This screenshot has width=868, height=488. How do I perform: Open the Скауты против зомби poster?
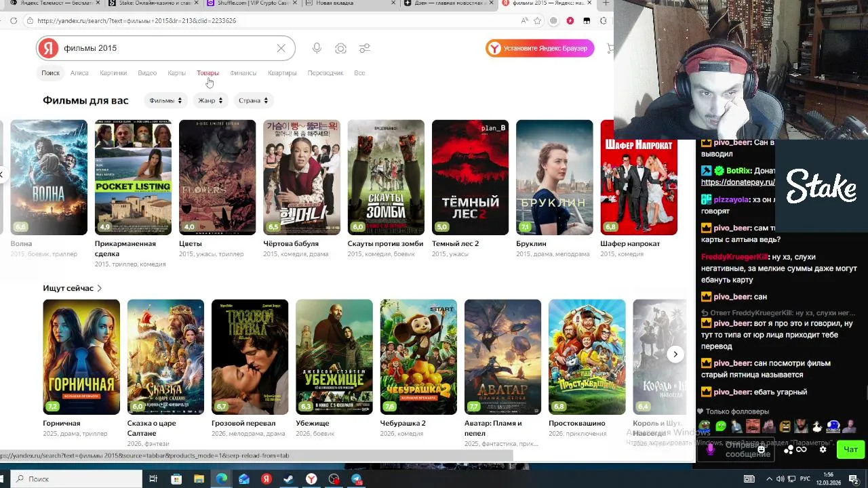coord(386,178)
